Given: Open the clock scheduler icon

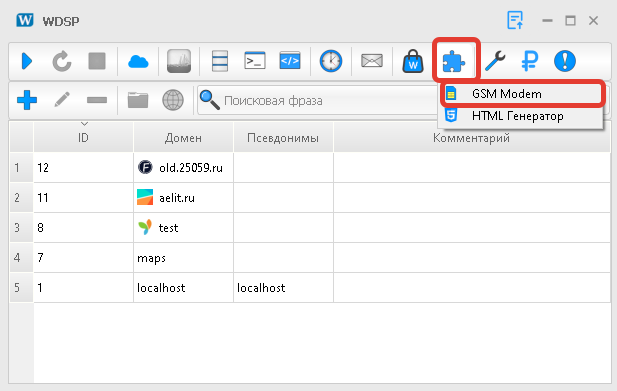Looking at the screenshot, I should (x=331, y=61).
